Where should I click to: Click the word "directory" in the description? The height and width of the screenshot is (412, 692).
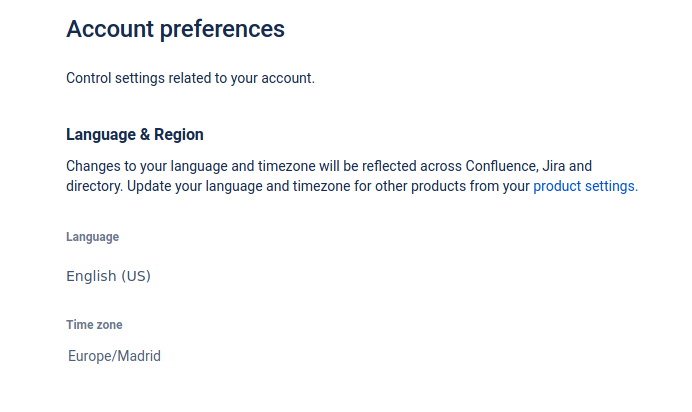pos(94,186)
